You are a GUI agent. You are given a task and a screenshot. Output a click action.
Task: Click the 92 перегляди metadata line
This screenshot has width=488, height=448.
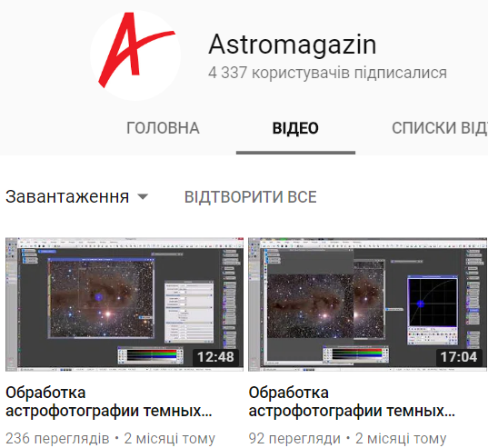pos(347,438)
